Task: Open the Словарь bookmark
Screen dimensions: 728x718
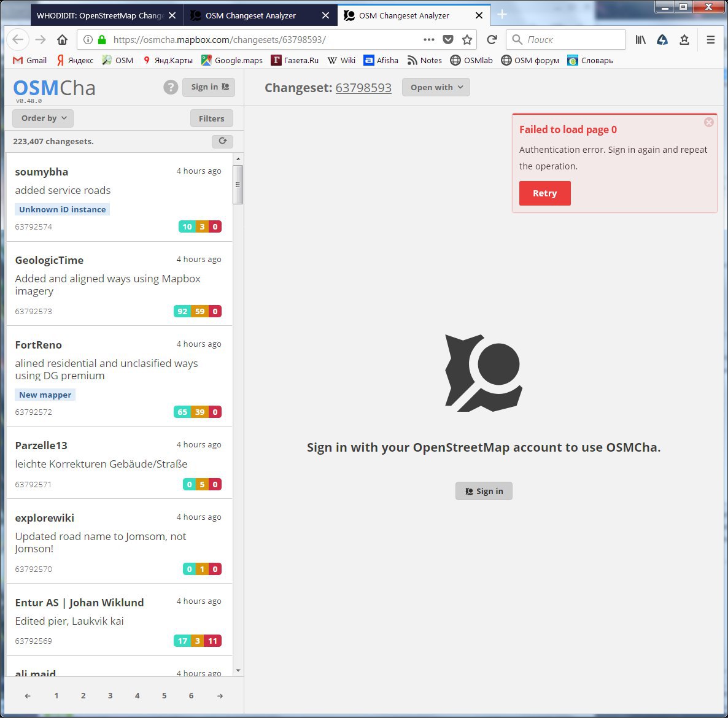Action: point(590,60)
